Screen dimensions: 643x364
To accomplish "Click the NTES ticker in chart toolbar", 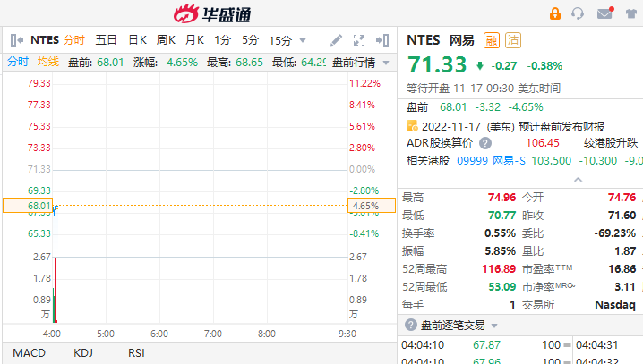I will click(x=45, y=40).
